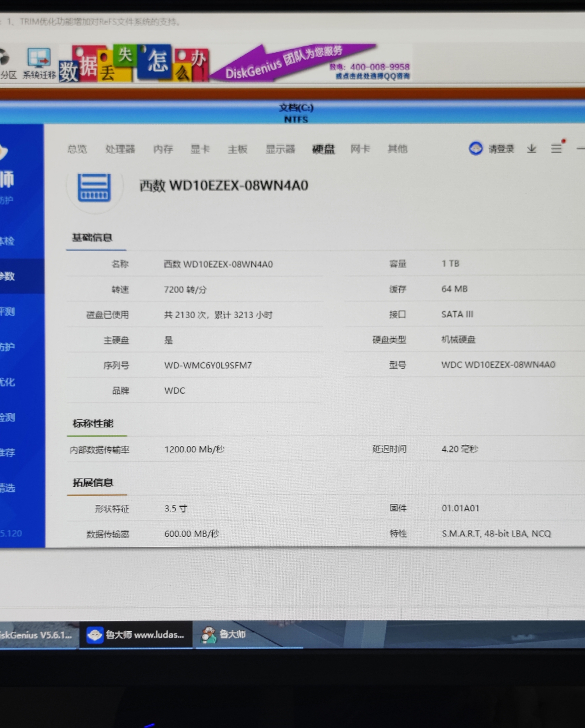Select the 标称性能 section heading
The height and width of the screenshot is (728, 585).
click(93, 424)
